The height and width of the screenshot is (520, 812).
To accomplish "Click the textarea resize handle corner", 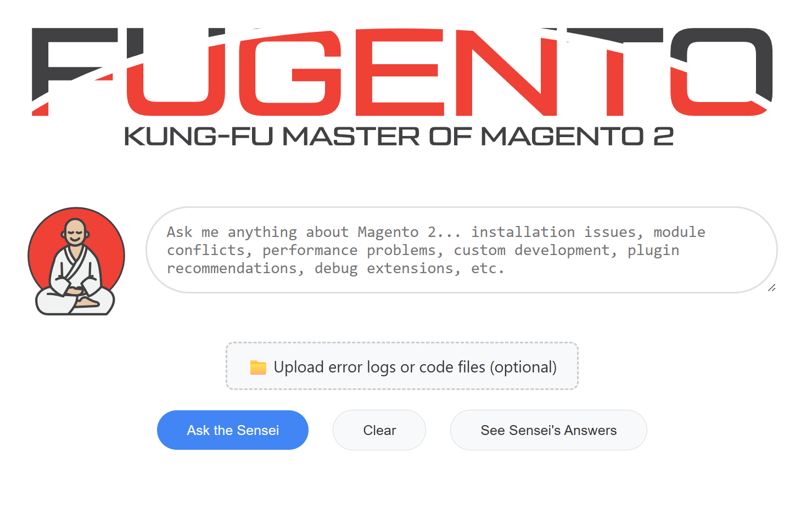I will 772,287.
